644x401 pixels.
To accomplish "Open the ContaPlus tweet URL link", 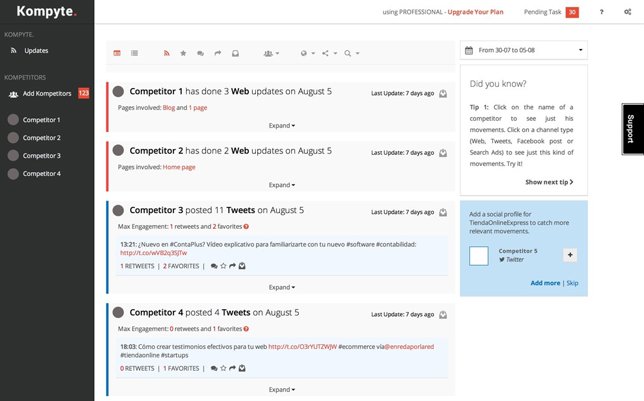I will 154,253.
